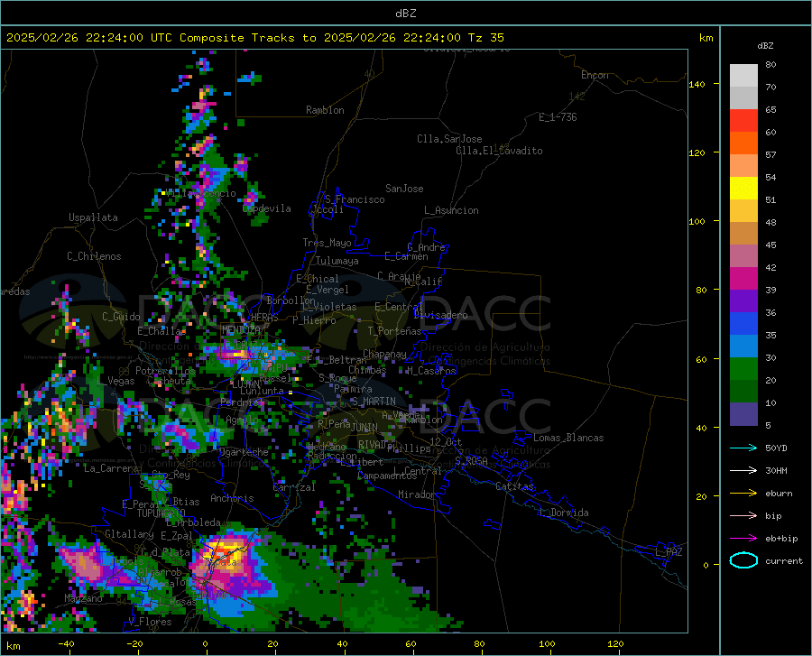
Task: Click the 'La_Carrera' map label
Action: [111, 468]
